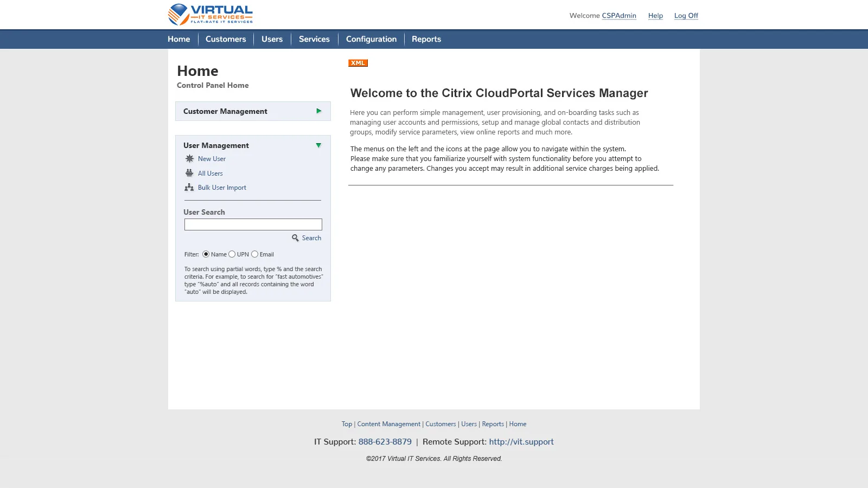Open Content Management footer link

(388, 424)
